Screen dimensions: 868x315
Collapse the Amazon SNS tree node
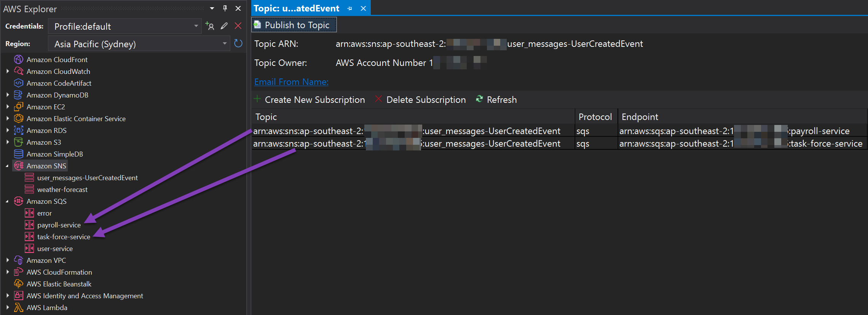coord(7,166)
